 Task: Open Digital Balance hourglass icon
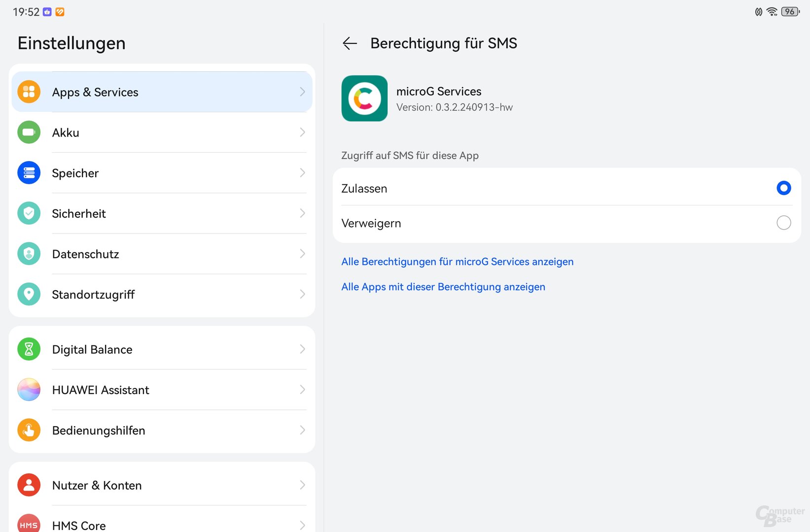tap(29, 349)
